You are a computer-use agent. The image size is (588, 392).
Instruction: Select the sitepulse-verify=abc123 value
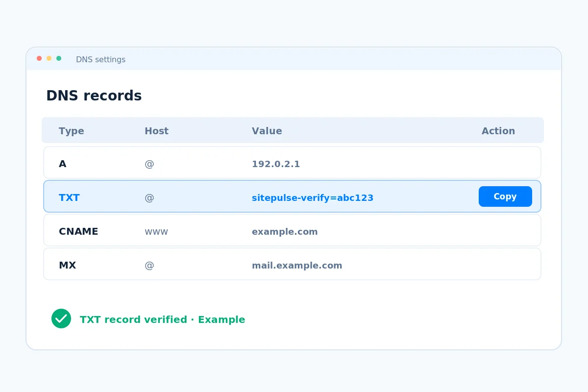[x=313, y=198]
